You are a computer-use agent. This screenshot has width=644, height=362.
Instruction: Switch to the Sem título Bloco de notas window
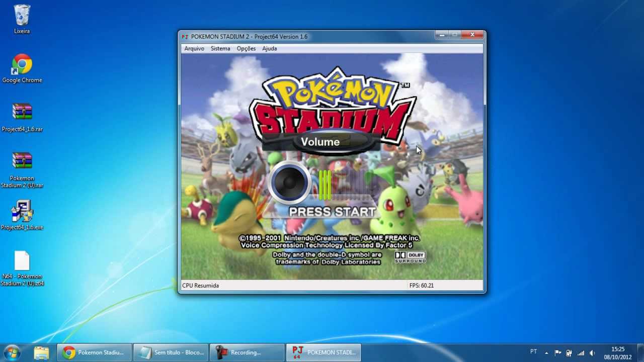(x=171, y=352)
